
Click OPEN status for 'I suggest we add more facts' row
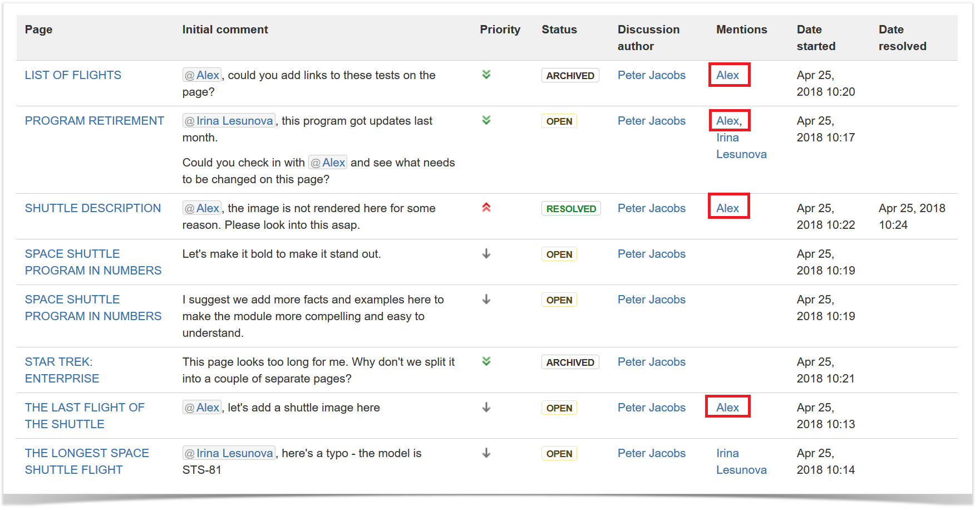pos(559,300)
